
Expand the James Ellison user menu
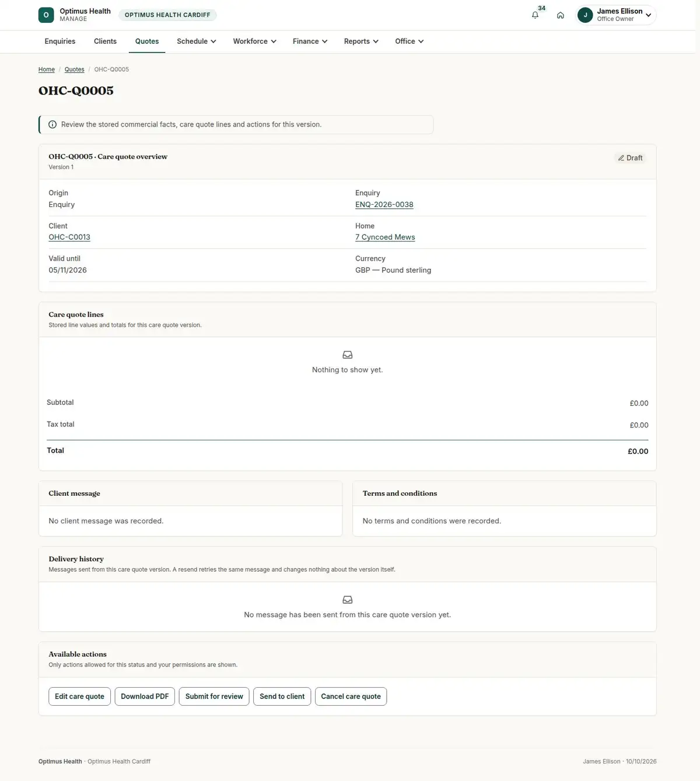pyautogui.click(x=616, y=15)
